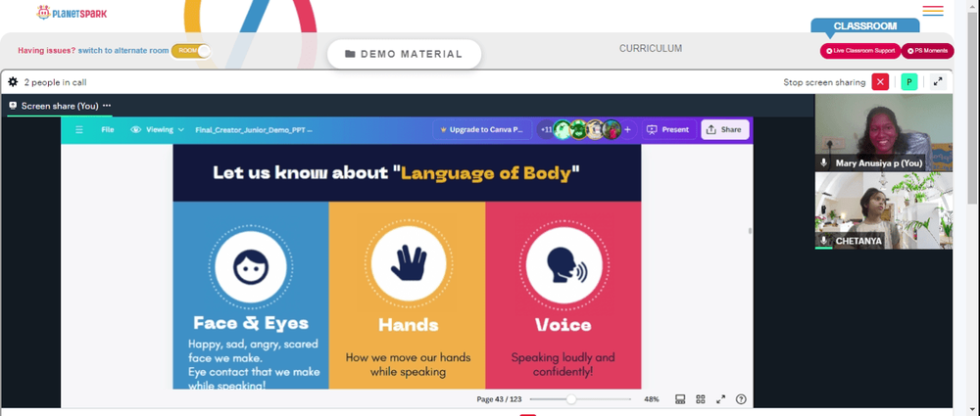
Task: Click Upgrade to Canva Pro button
Action: click(x=481, y=130)
